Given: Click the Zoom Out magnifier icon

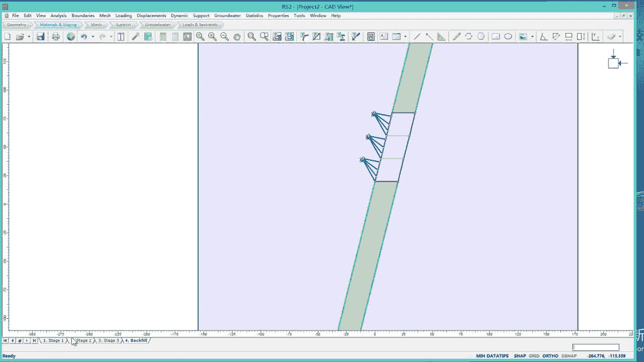Looking at the screenshot, I should pyautogui.click(x=224, y=36).
